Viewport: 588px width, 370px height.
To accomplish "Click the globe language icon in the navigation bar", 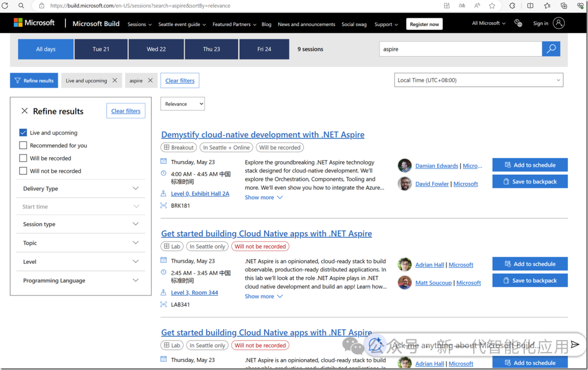I will pos(518,23).
